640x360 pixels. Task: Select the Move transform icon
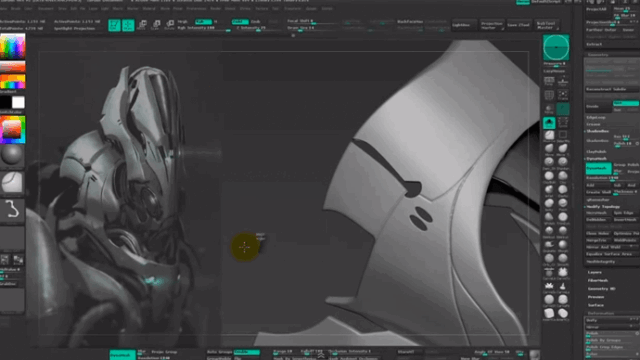(x=142, y=25)
